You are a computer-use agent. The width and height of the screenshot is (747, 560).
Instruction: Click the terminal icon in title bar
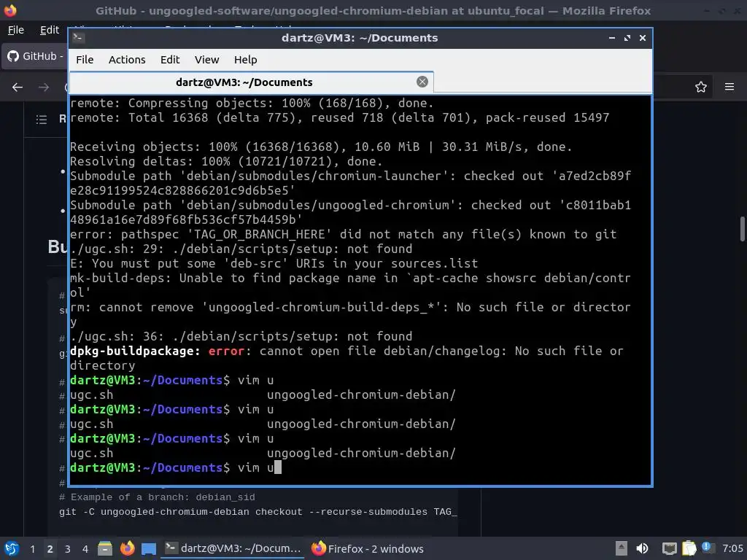[79, 38]
